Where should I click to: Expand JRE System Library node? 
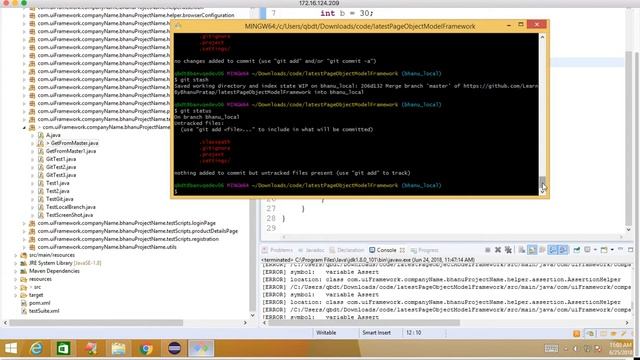pos(16,263)
